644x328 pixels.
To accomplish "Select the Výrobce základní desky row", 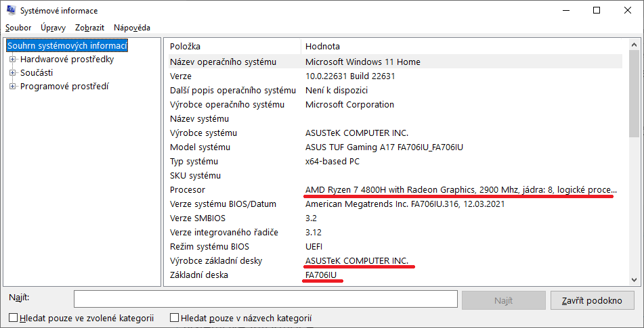I will pos(395,261).
